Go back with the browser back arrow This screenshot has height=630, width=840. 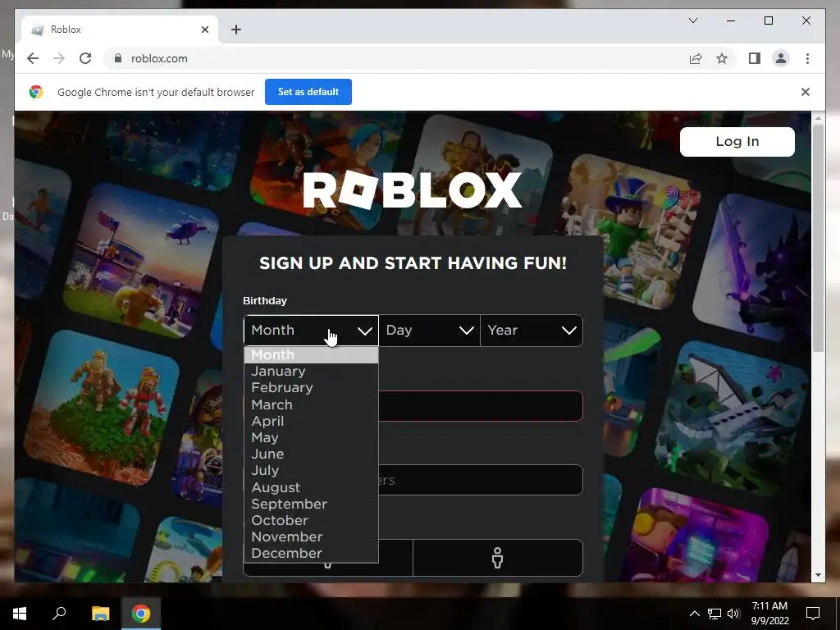(33, 58)
